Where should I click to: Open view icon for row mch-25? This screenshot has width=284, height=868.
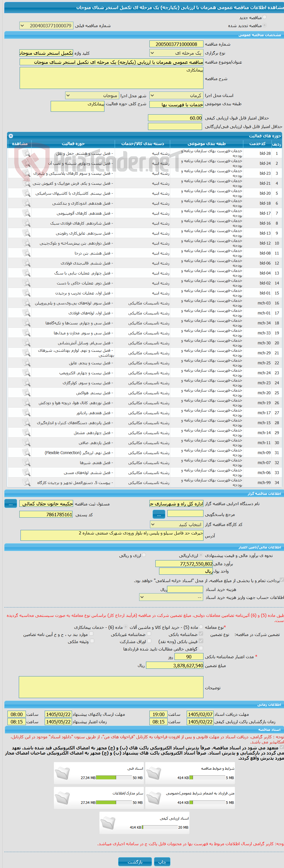point(26,363)
